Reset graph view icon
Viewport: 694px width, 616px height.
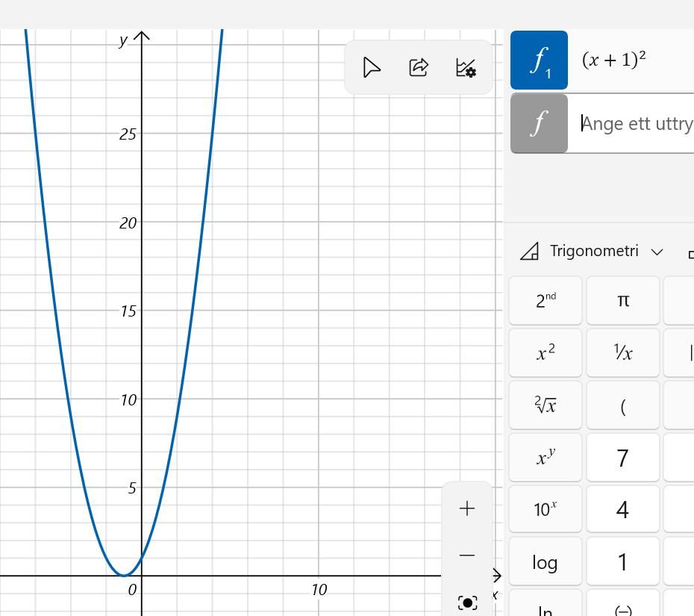click(467, 602)
